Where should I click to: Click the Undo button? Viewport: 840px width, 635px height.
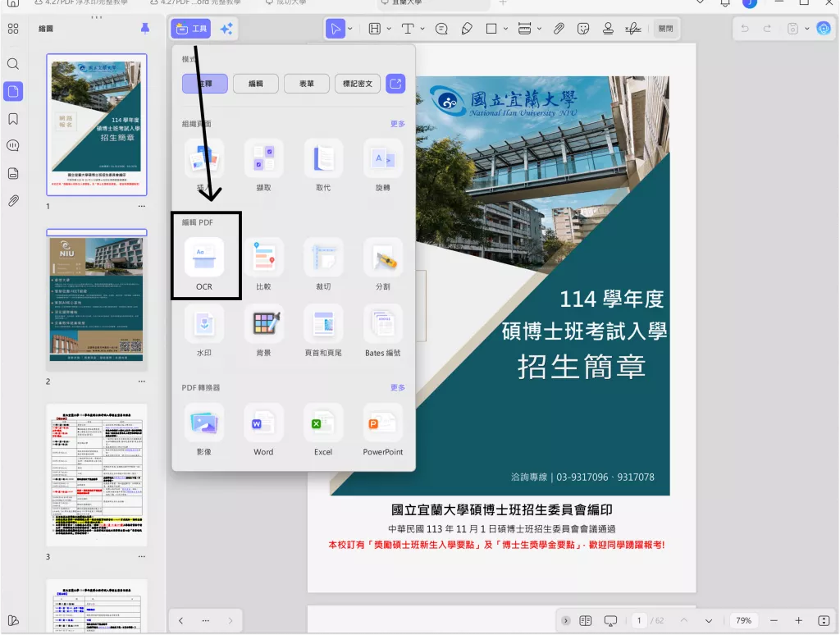coord(745,29)
